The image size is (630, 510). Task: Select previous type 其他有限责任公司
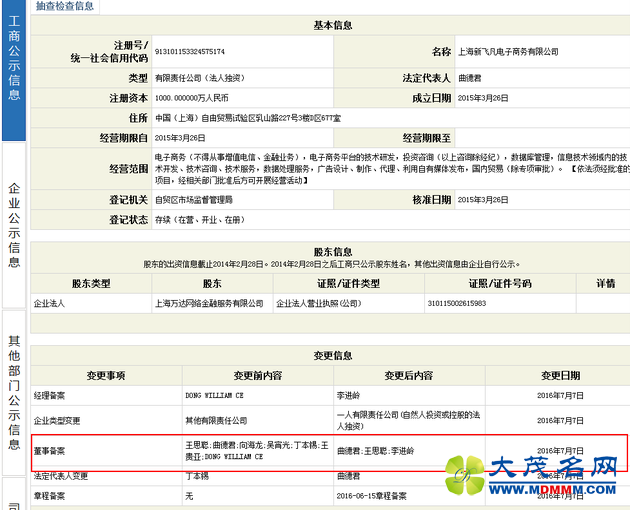[216, 421]
